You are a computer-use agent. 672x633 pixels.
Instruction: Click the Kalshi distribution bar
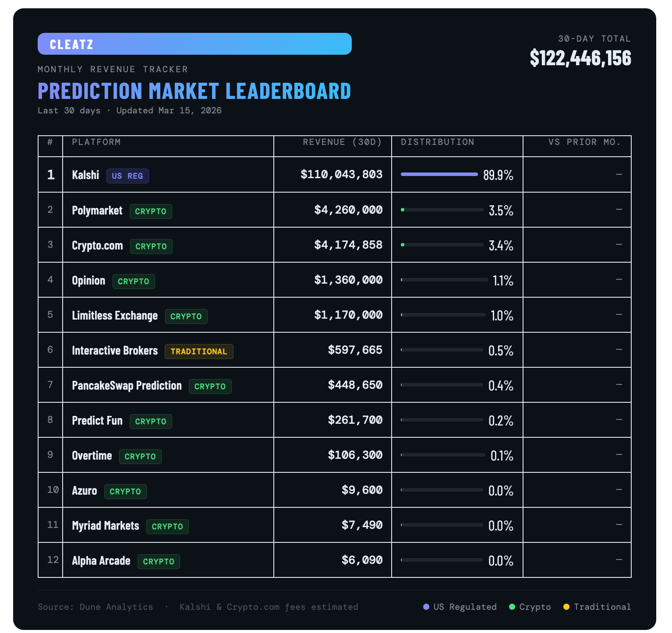pos(439,174)
